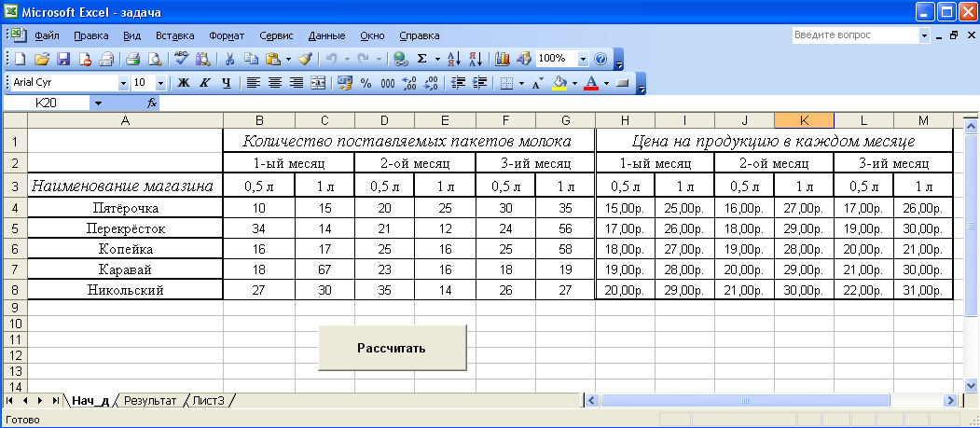The width and height of the screenshot is (980, 428).
Task: Click the Cut scissors icon
Action: click(229, 59)
